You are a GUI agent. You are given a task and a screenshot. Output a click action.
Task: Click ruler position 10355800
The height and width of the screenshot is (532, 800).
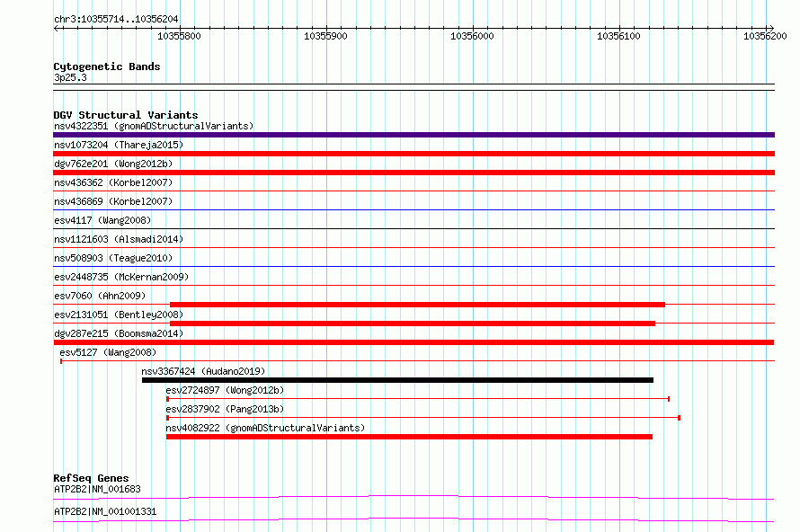(x=179, y=36)
